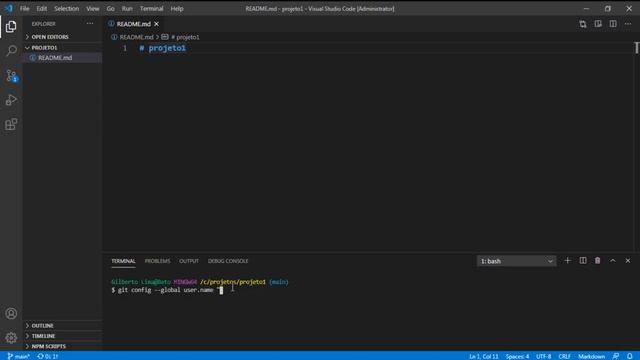Expand the Open Editors section

coord(63,37)
